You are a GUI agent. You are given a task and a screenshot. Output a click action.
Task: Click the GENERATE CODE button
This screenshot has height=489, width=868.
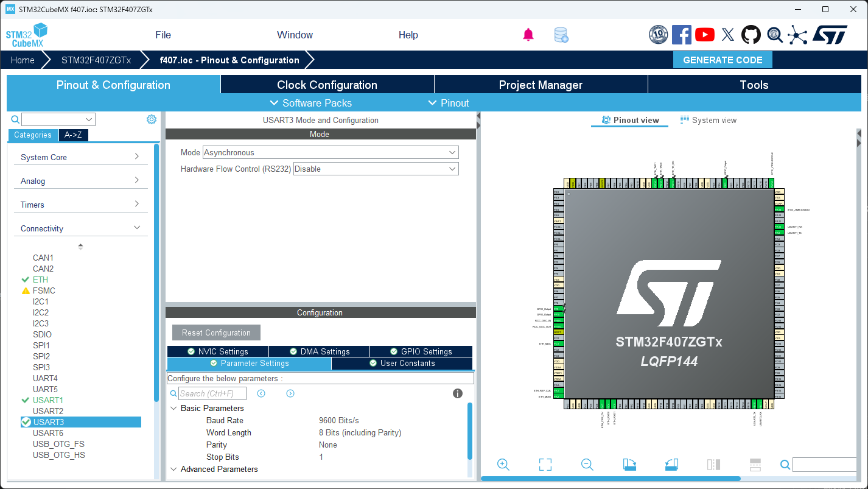[x=723, y=60]
